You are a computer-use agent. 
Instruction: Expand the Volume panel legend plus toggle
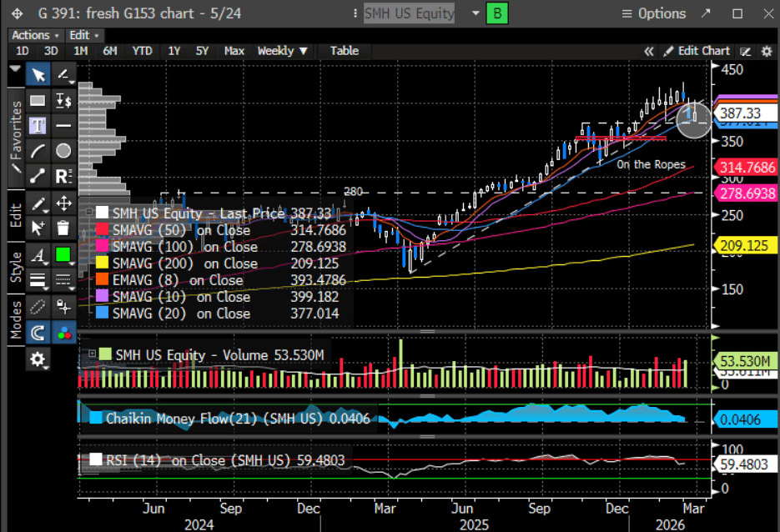pos(93,354)
